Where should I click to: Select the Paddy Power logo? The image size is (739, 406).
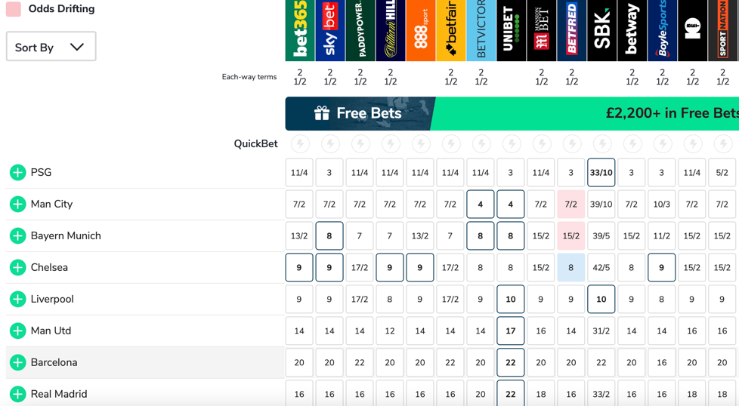(359, 30)
